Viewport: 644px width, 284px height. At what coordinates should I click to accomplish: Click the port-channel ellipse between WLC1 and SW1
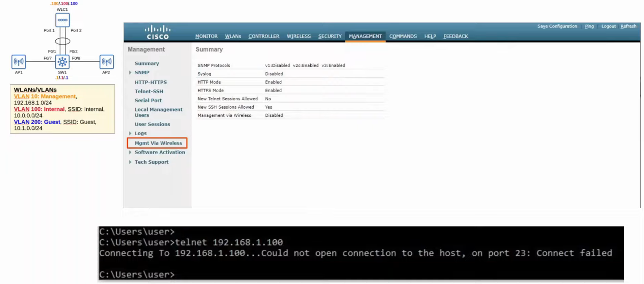(x=62, y=41)
